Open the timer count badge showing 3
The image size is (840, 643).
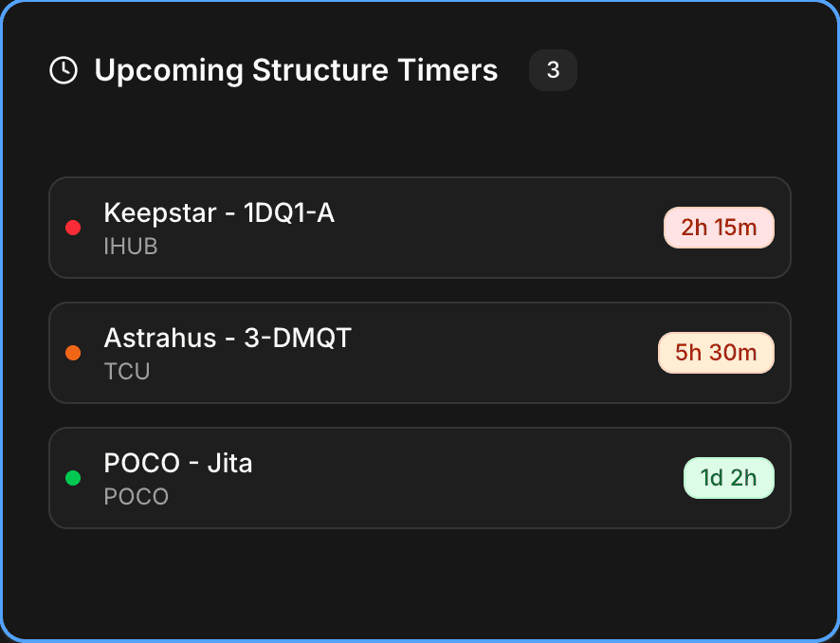coord(553,70)
